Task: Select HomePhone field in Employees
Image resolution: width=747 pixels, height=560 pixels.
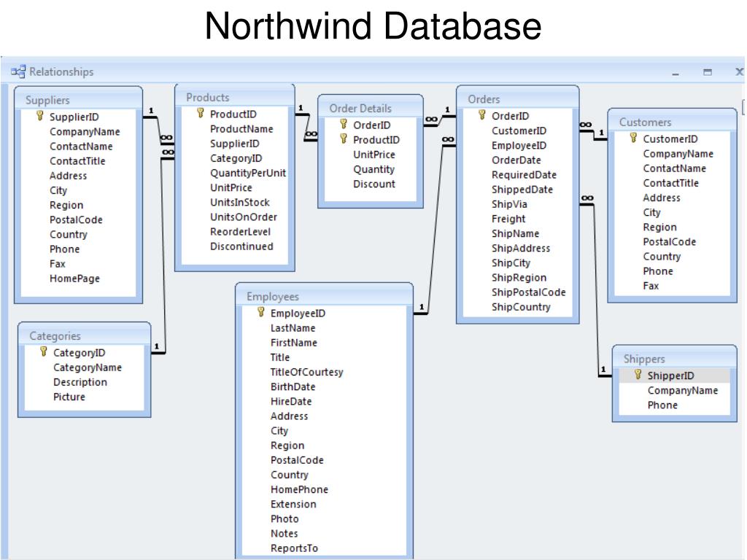Action: [299, 489]
